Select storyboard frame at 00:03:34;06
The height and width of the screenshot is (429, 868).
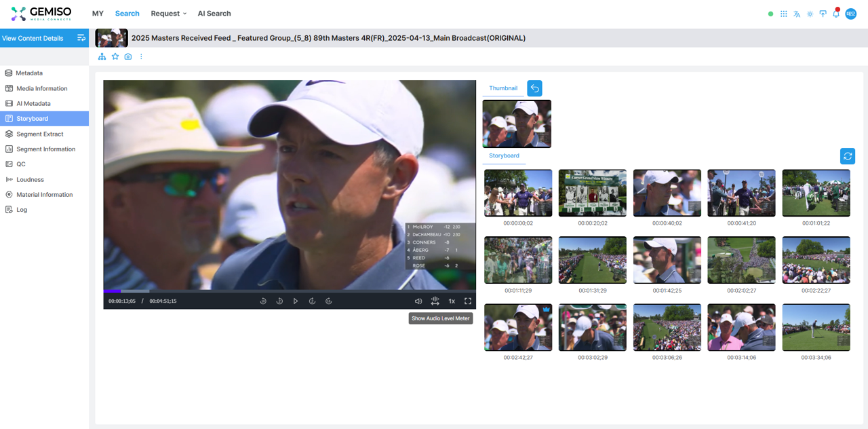pyautogui.click(x=816, y=327)
